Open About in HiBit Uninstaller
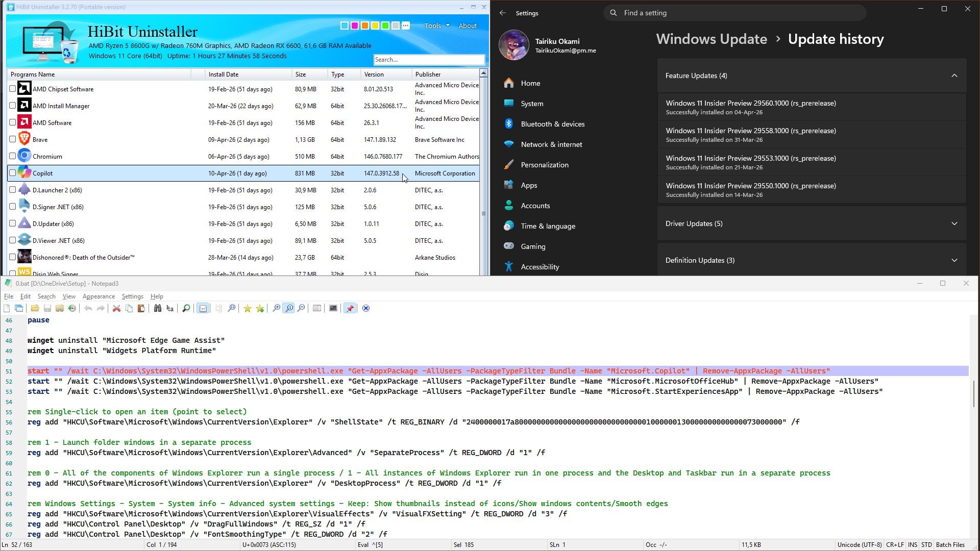Image resolution: width=980 pixels, height=551 pixels. [x=468, y=26]
